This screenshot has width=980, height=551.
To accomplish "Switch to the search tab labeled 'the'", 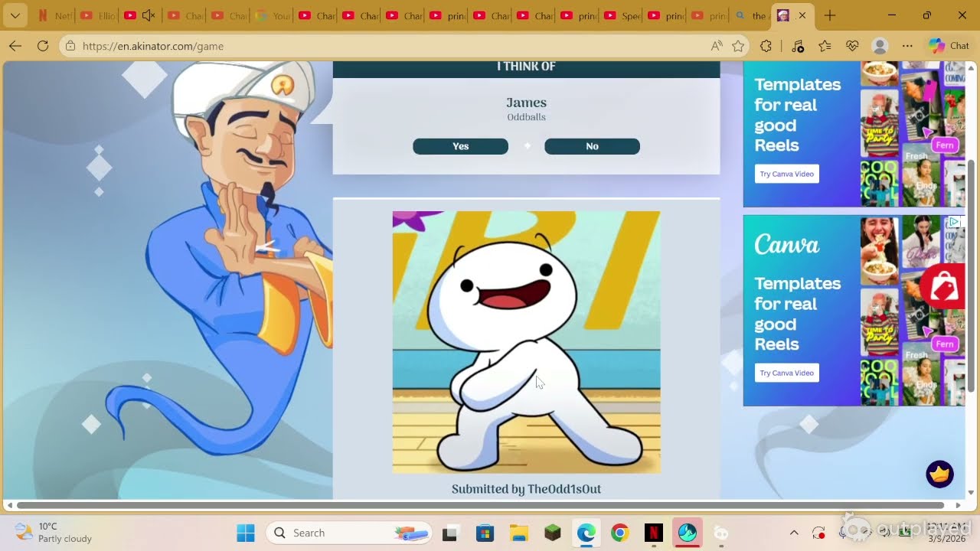I will pos(751,15).
